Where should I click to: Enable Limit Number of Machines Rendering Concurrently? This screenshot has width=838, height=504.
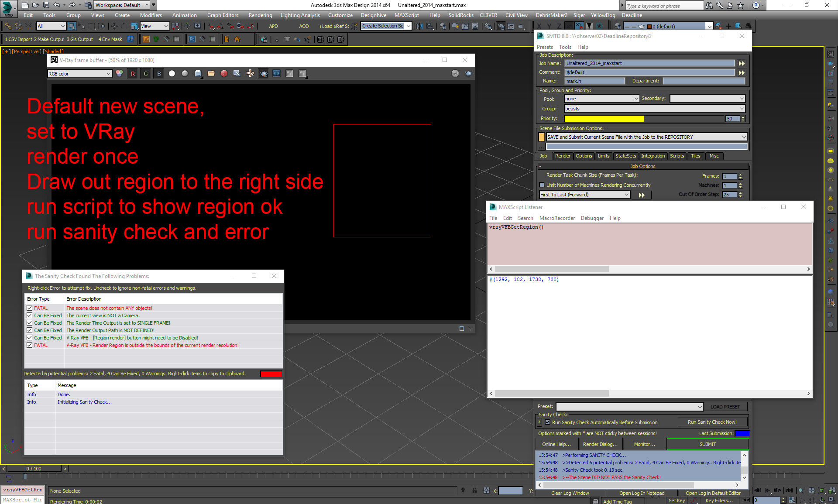click(543, 185)
